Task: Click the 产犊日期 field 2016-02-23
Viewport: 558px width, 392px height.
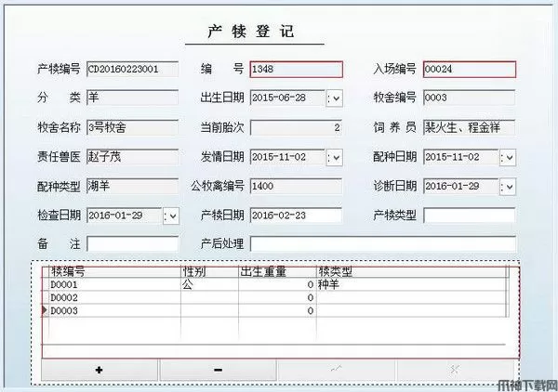Action: click(296, 216)
